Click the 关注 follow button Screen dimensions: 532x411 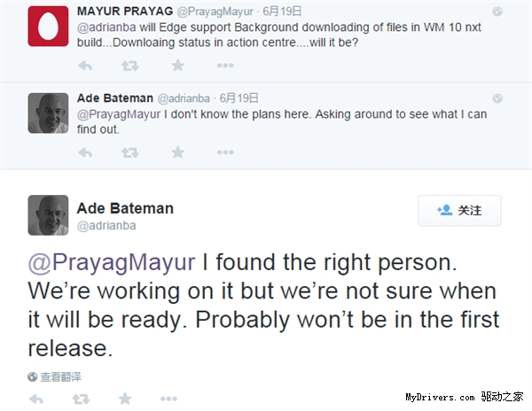point(460,211)
